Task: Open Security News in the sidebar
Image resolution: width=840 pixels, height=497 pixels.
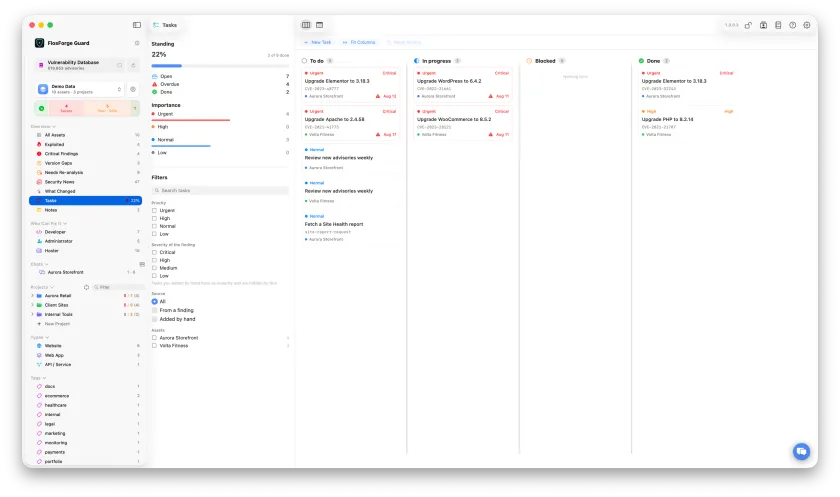Action: [x=86, y=182]
